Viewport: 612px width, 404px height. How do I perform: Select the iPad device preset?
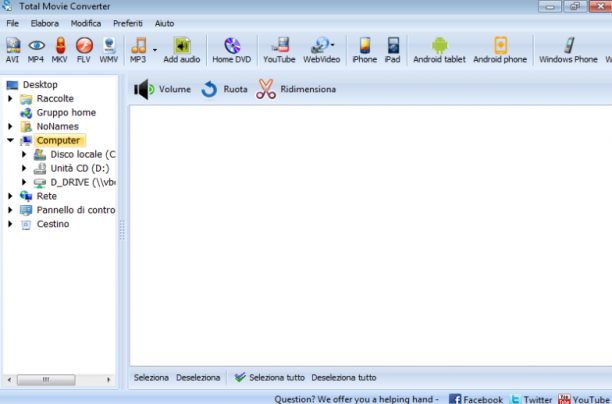[x=393, y=50]
